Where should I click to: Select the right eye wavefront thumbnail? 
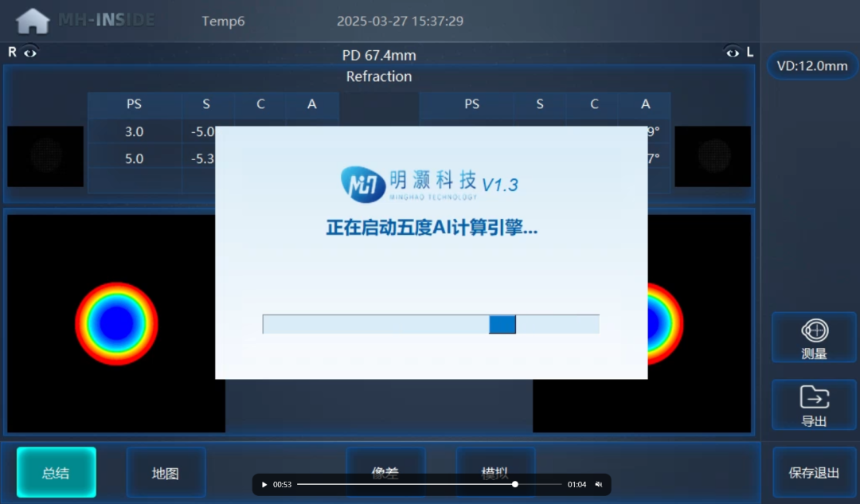click(x=45, y=156)
